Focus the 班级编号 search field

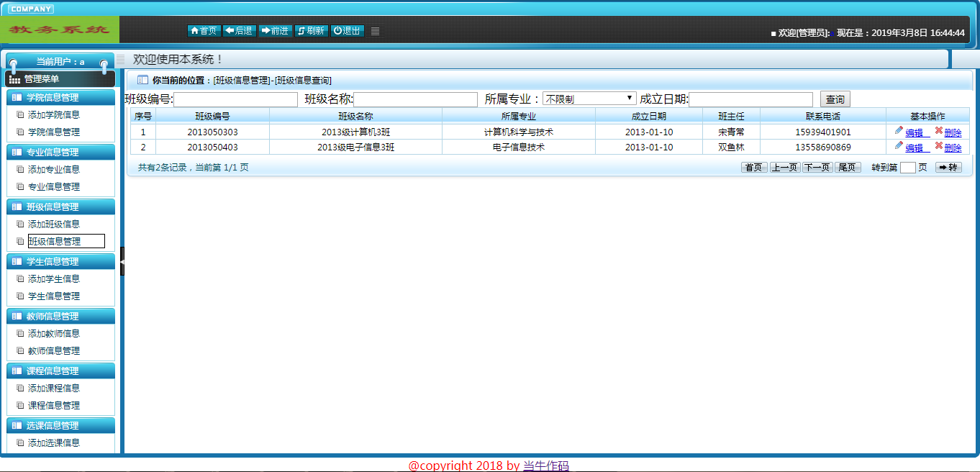[x=235, y=99]
